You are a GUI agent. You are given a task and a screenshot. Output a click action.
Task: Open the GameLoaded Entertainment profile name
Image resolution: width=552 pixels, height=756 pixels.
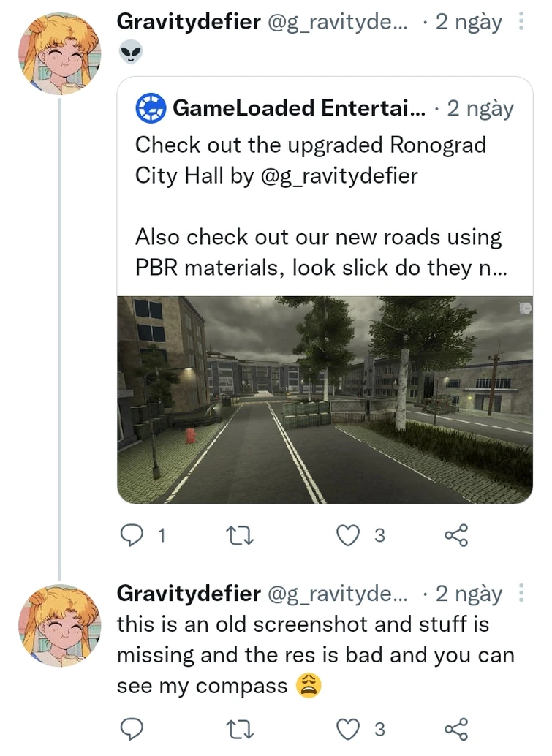pyautogui.click(x=298, y=109)
